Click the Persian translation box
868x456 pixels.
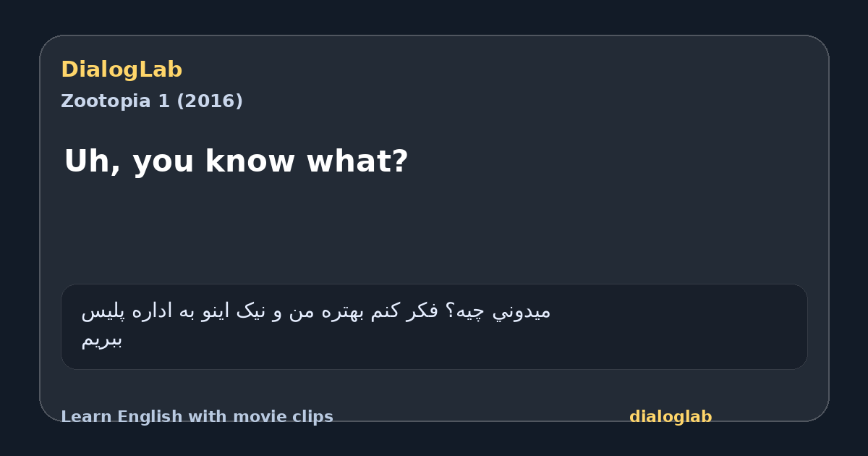(434, 326)
